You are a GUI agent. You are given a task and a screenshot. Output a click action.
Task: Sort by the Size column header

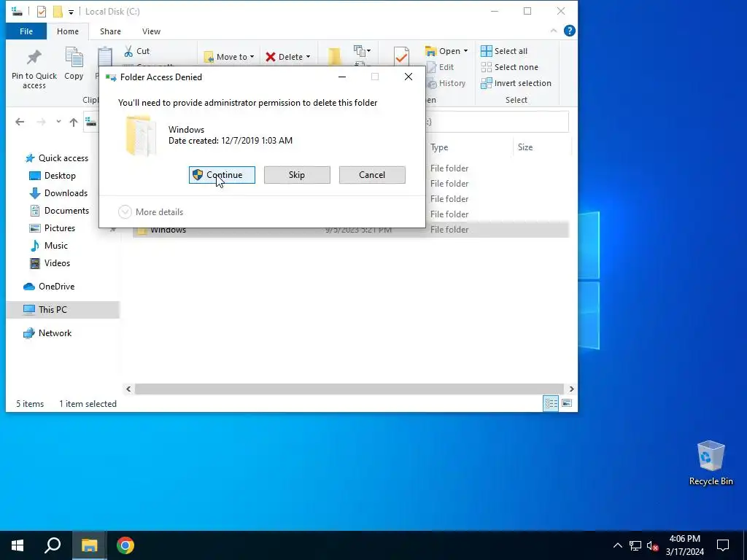(x=525, y=147)
